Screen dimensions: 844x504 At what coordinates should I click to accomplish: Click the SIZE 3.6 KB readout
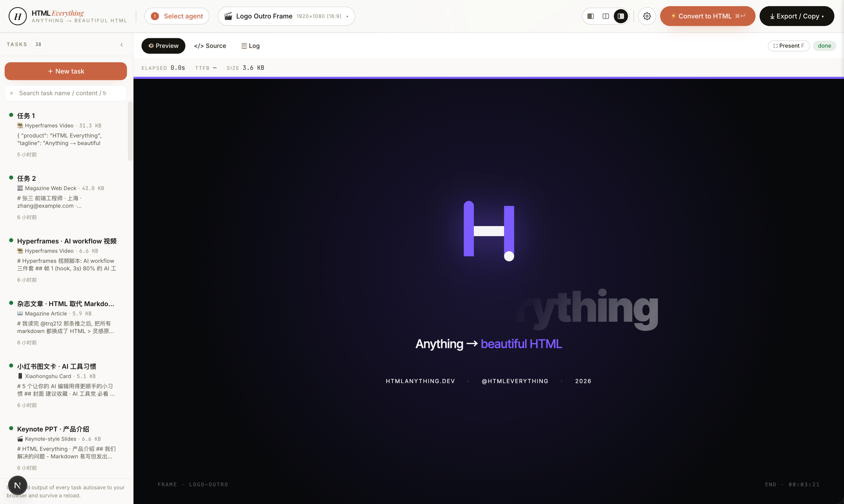(246, 68)
